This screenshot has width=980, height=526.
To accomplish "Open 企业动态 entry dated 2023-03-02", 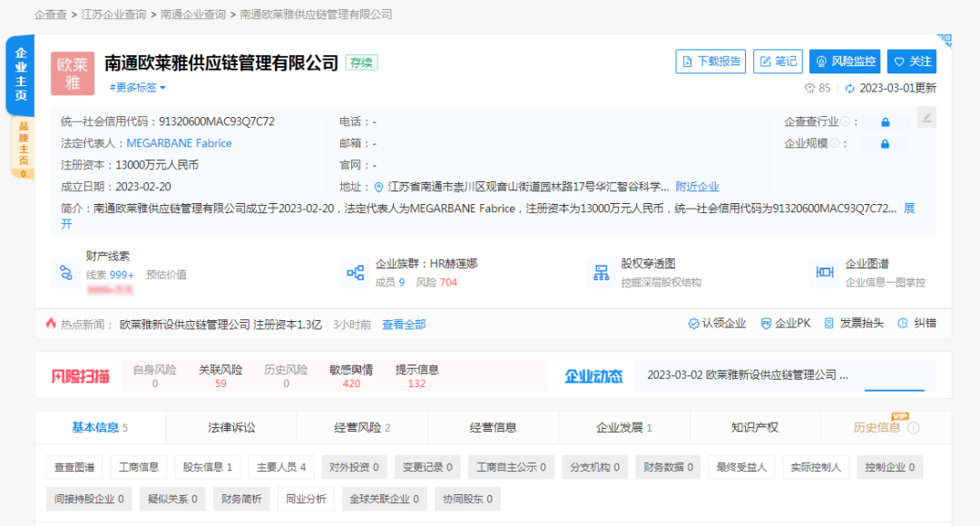I will [x=748, y=375].
